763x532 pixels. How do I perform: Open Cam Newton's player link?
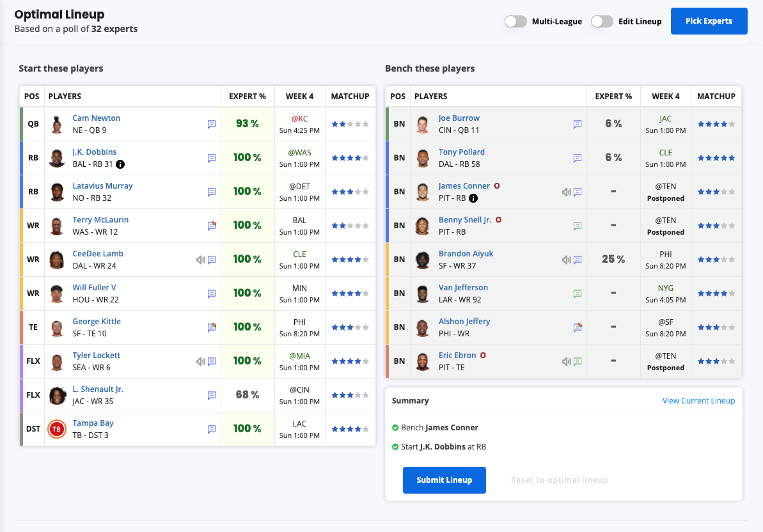pos(97,118)
